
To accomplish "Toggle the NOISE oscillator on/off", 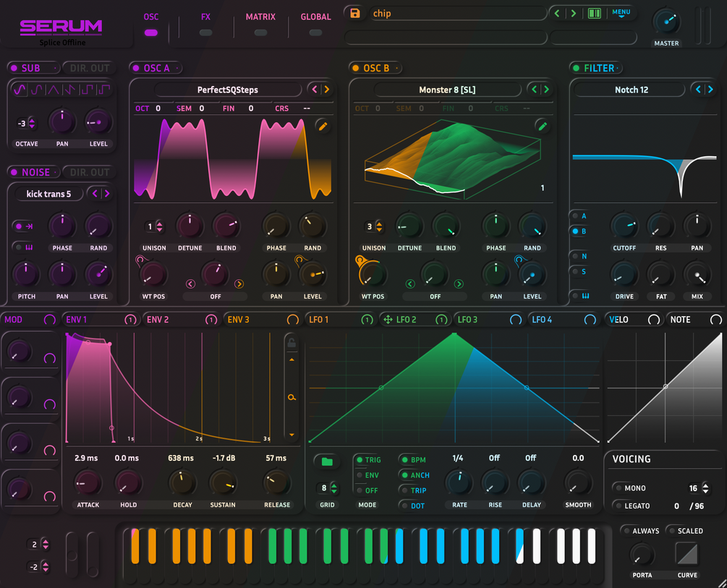I will pos(14,173).
